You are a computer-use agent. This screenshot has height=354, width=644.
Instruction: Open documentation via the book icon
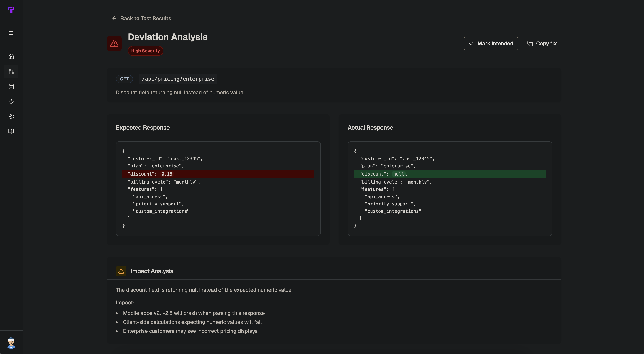(11, 131)
